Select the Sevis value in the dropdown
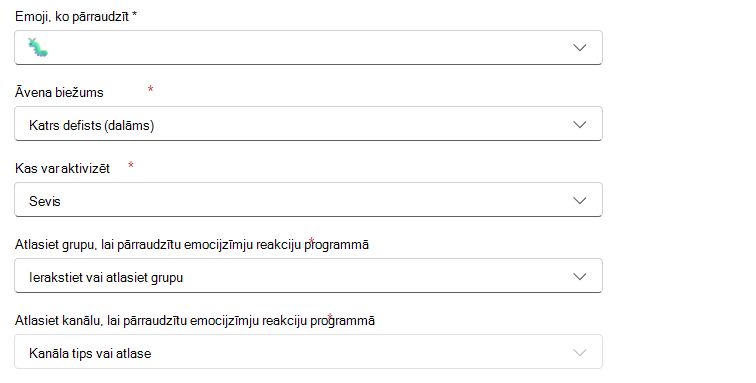756x383 pixels. click(x=45, y=201)
